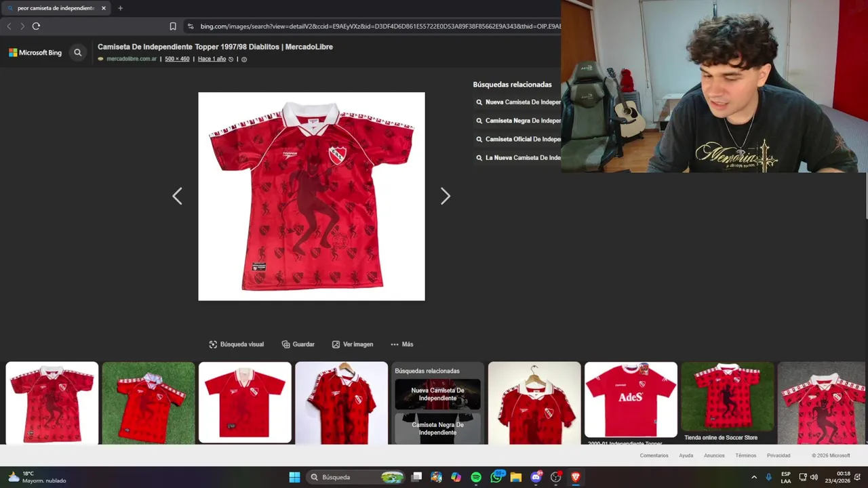This screenshot has height=488, width=868.
Task: Open notifications bell in taskbar
Action: [x=857, y=477]
